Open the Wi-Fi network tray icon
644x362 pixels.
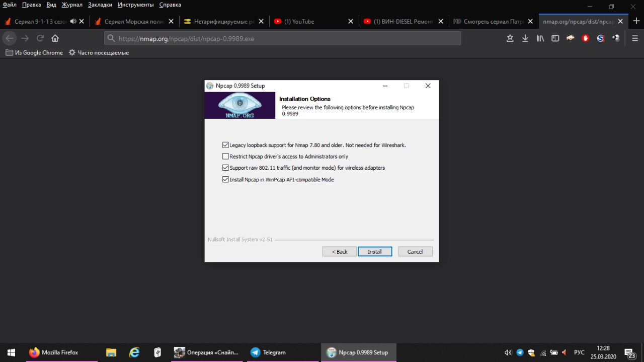coord(542,352)
